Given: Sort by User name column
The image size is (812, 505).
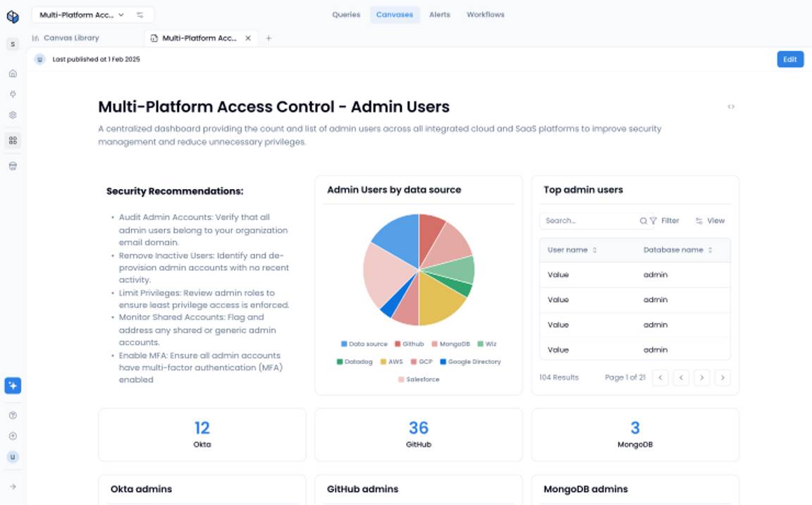Looking at the screenshot, I should tap(572, 250).
